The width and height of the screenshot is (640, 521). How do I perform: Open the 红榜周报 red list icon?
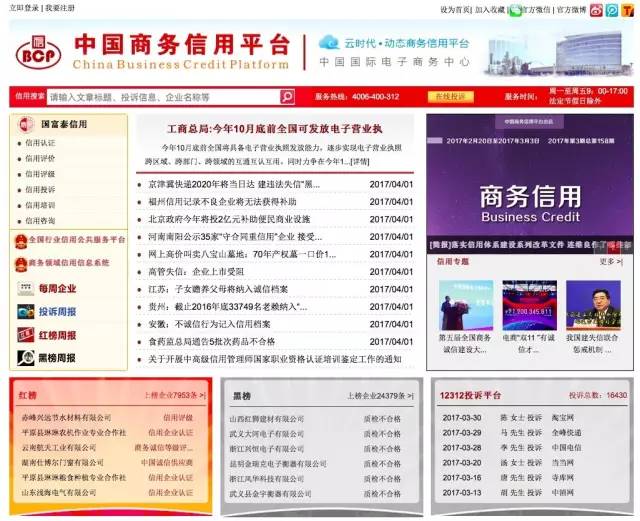26,335
